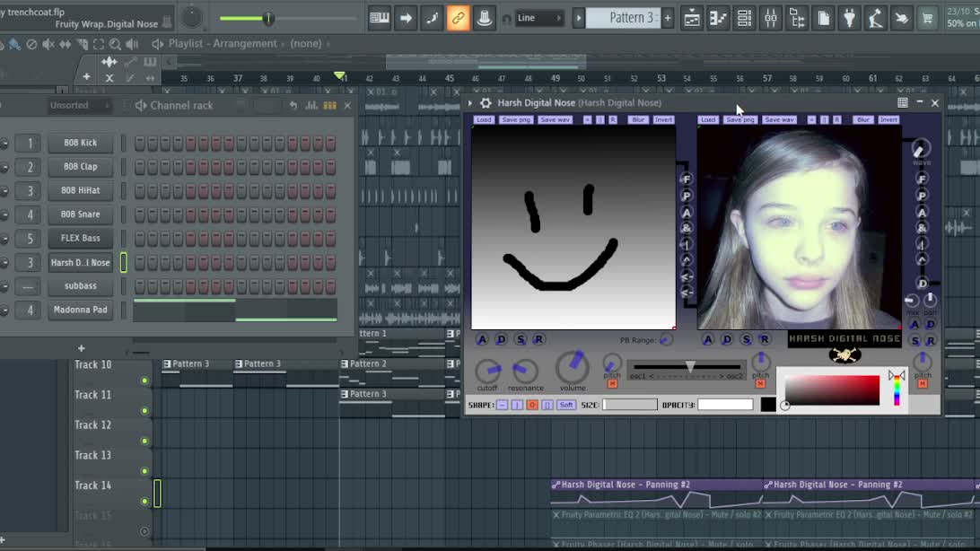Image resolution: width=980 pixels, height=551 pixels.
Task: Open the Channel rack toolbar icon
Action: (x=744, y=18)
